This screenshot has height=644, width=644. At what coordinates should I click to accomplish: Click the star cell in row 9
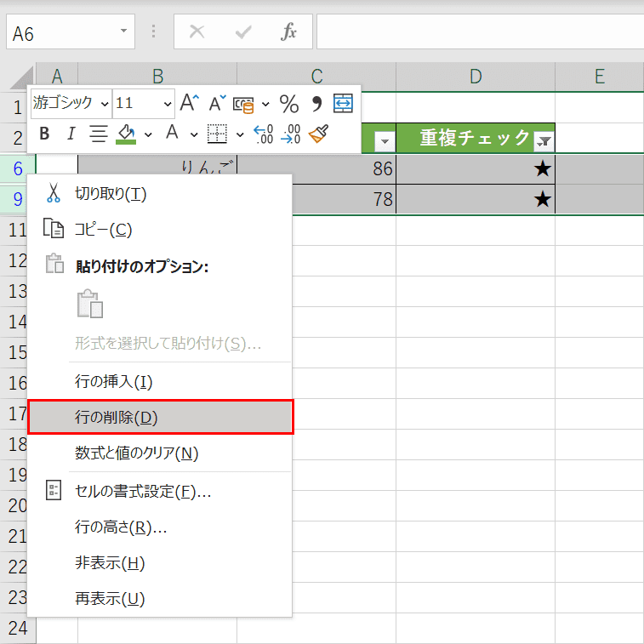pos(476,199)
